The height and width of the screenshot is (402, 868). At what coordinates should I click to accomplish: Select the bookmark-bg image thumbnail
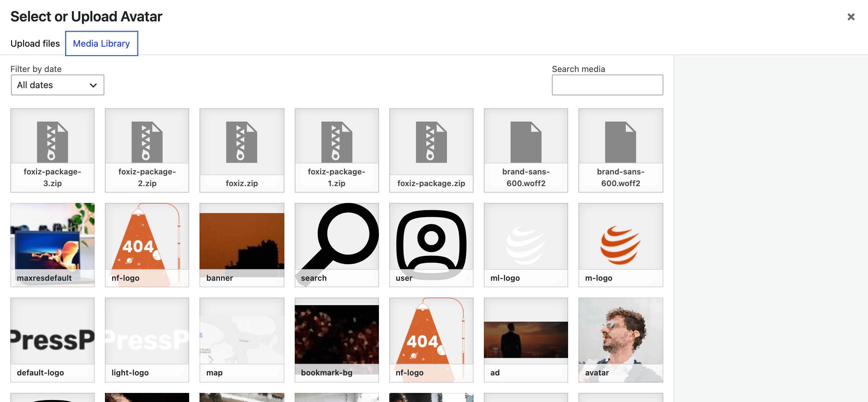click(x=337, y=340)
